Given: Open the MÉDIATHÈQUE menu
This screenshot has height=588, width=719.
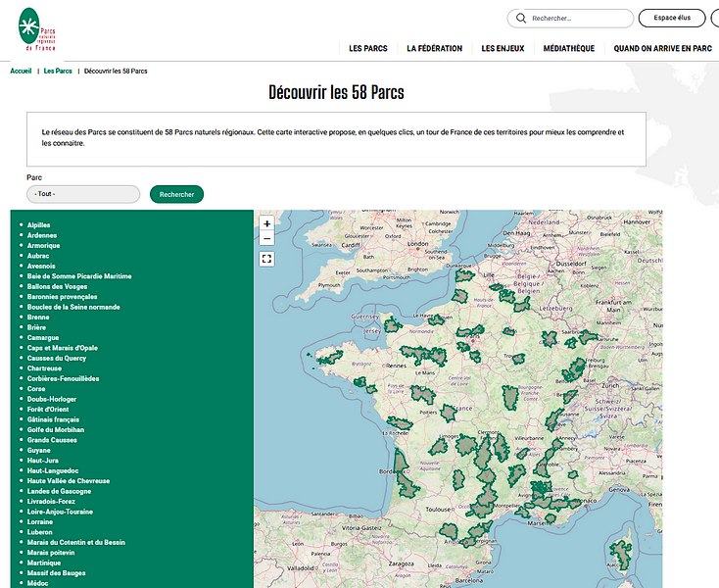Looking at the screenshot, I should [568, 48].
